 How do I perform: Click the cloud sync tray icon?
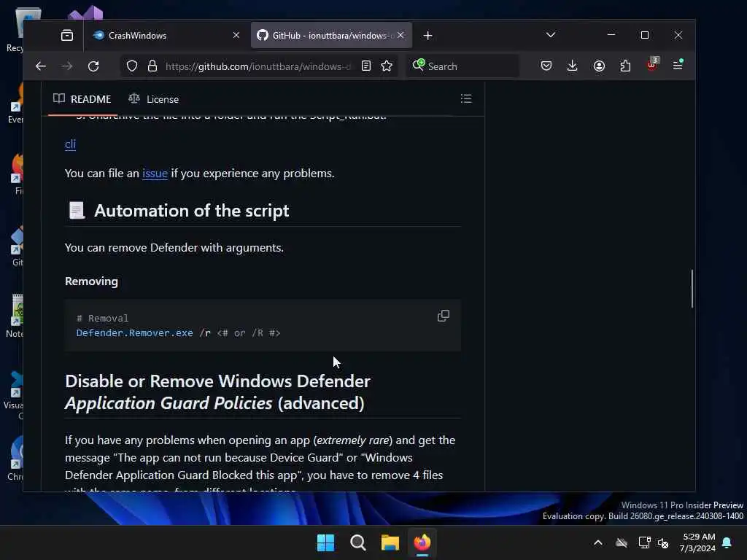[622, 542]
